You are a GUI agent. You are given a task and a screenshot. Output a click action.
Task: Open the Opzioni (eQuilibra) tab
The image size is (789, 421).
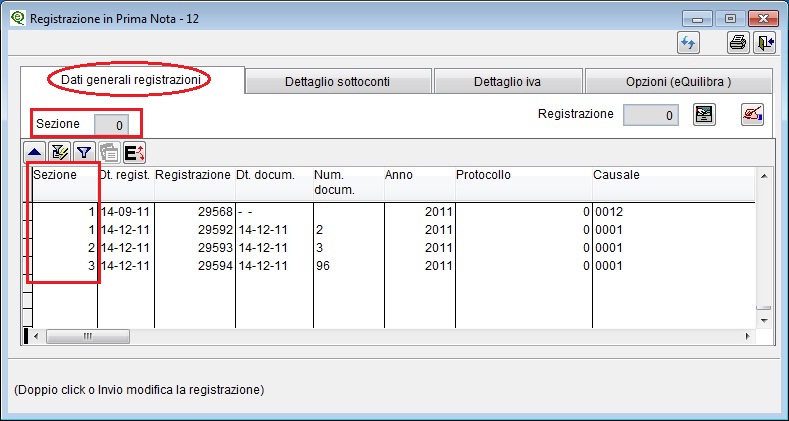[x=679, y=81]
